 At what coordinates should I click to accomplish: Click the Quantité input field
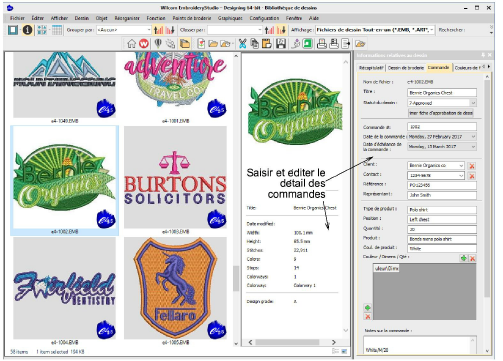[x=442, y=229]
